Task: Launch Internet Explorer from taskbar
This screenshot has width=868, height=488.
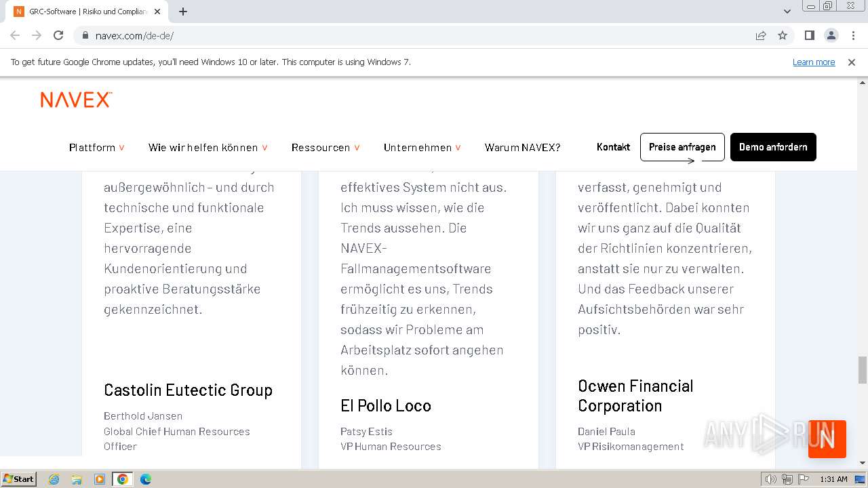Action: pos(54,479)
